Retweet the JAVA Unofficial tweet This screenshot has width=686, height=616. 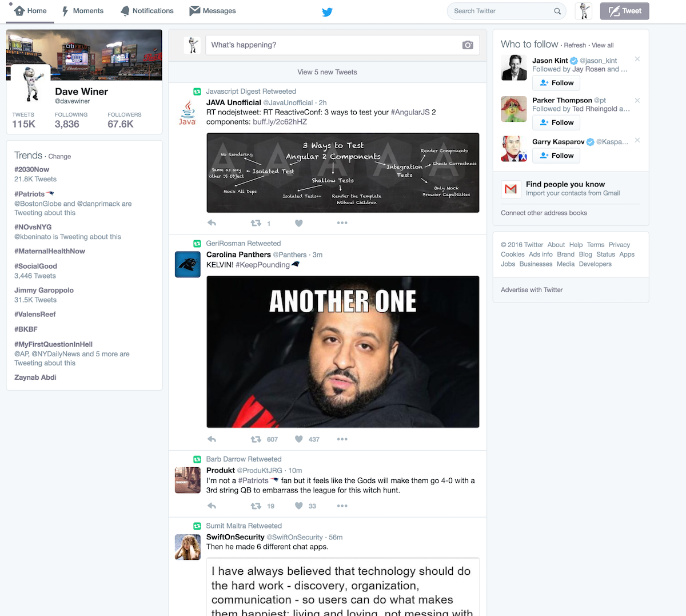tap(256, 223)
